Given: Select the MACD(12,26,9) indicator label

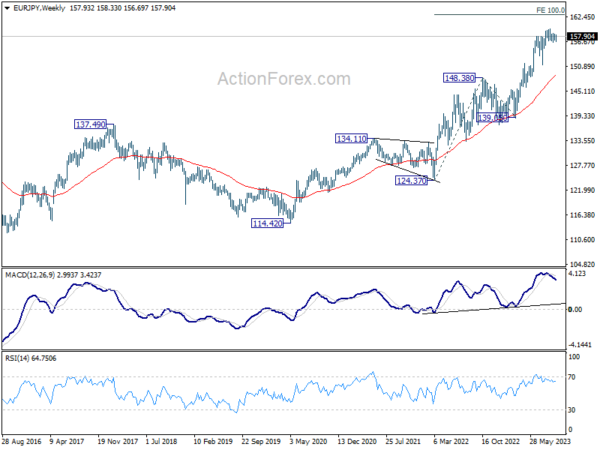Looking at the screenshot, I should 30,275.
